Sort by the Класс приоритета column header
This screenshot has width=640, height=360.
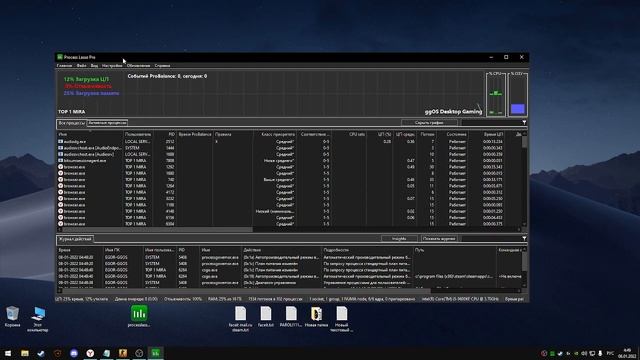pyautogui.click(x=275, y=134)
